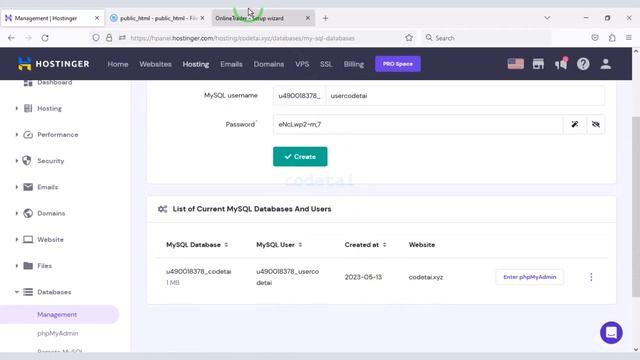
Task: Click Enter phpMyAdmin button
Action: click(x=529, y=277)
